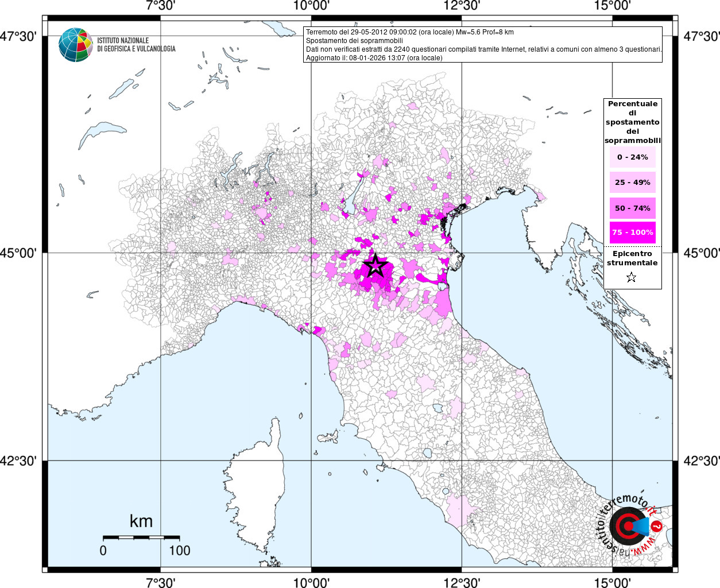The width and height of the screenshot is (720, 588).
Task: Click the left axis label 47°30'
Action: 18,37
